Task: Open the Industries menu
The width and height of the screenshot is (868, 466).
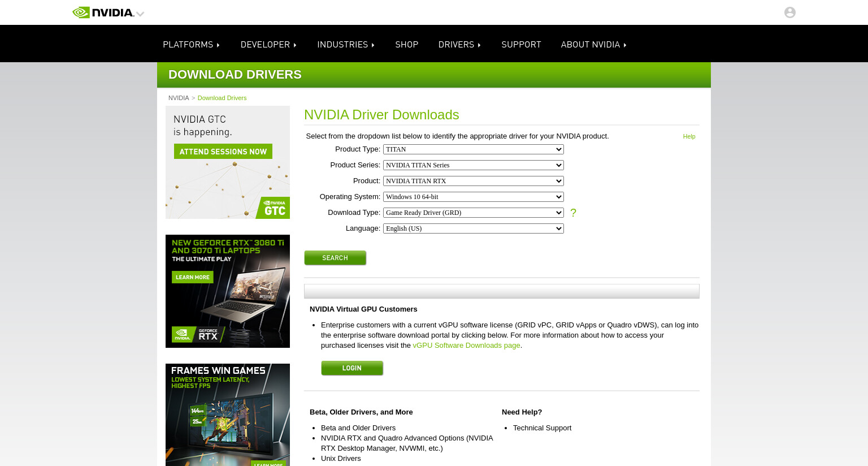Action: click(x=346, y=45)
